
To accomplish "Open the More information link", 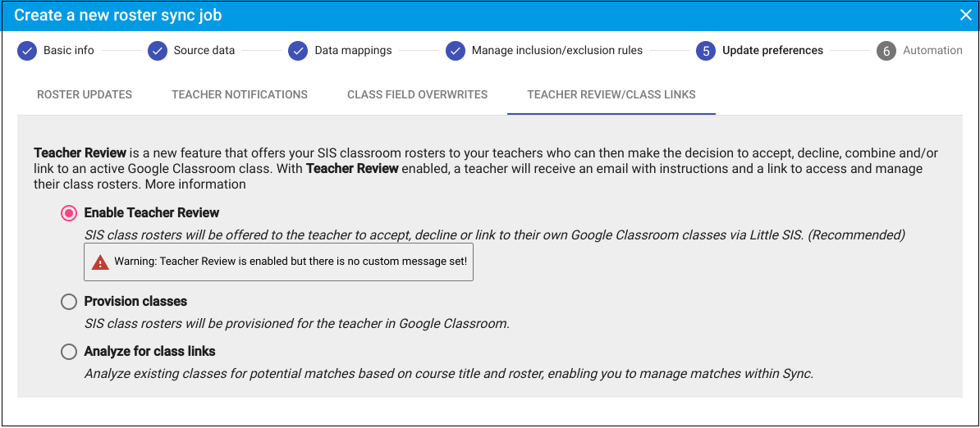I will coord(195,184).
